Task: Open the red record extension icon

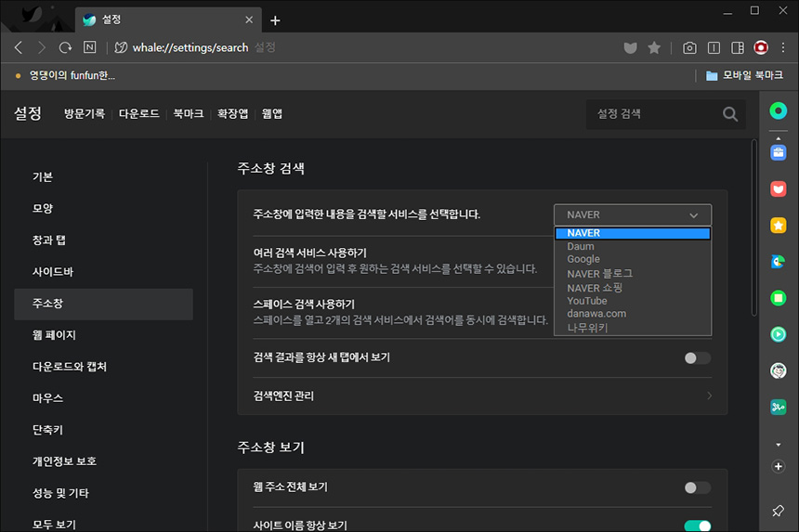Action: [x=761, y=48]
